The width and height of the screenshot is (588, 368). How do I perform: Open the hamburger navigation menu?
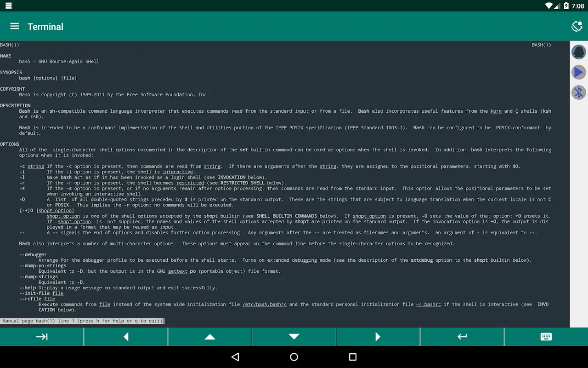click(15, 26)
